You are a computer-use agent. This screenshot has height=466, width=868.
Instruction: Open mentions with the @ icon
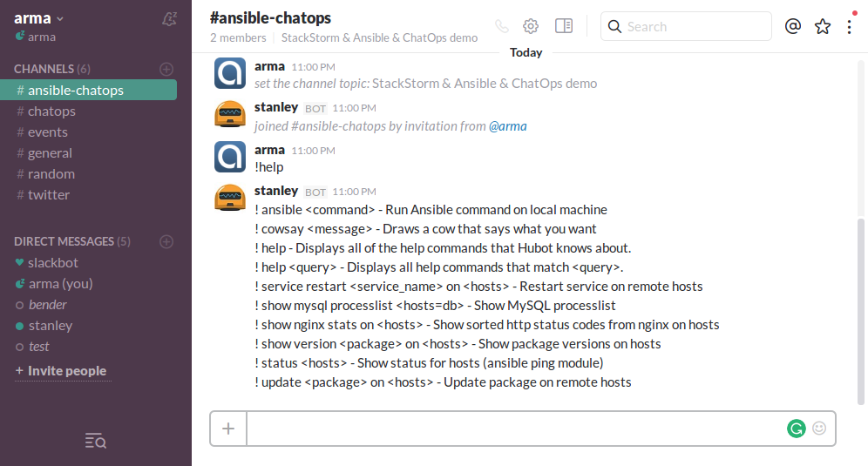(792, 26)
